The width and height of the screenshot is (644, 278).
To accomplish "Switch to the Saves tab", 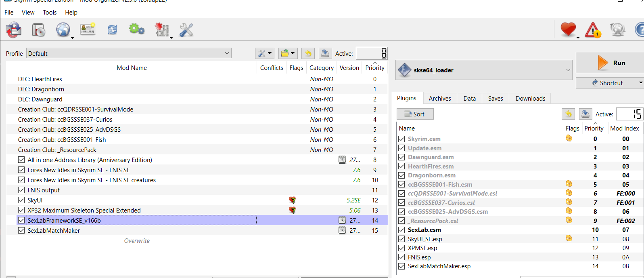I will click(496, 99).
